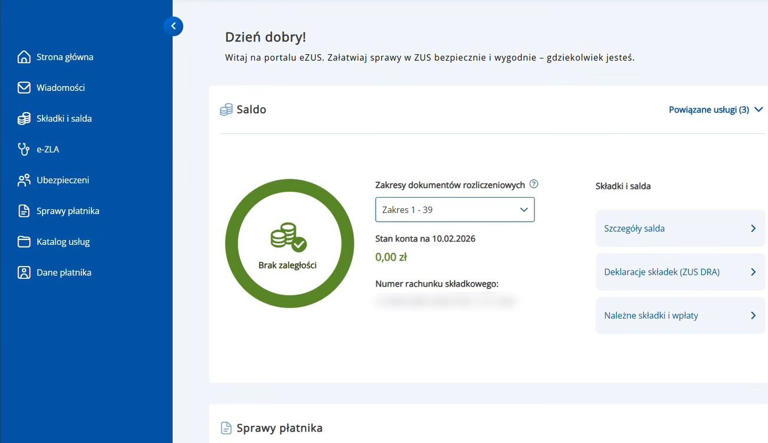Click the home icon next to Strona główna
The height and width of the screenshot is (443, 768).
pyautogui.click(x=24, y=57)
